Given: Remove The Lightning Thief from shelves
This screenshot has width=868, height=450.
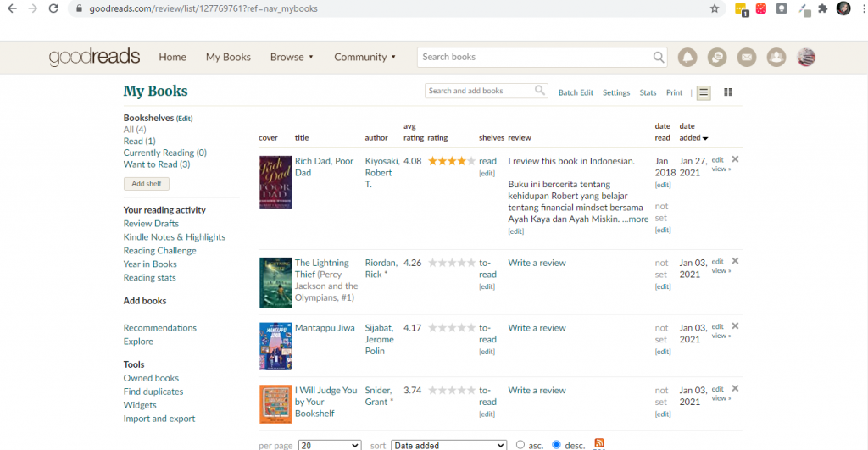Looking at the screenshot, I should click(735, 261).
